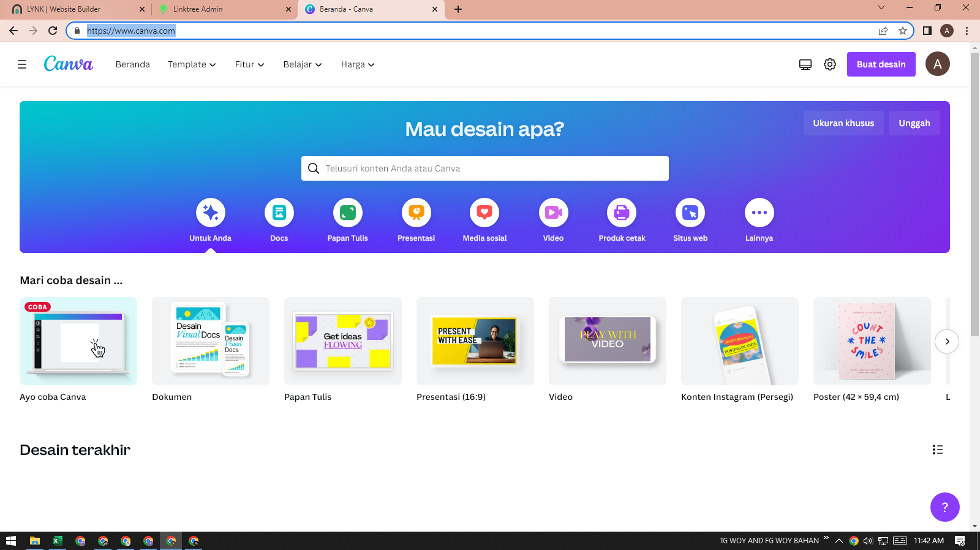The height and width of the screenshot is (550, 980).
Task: Focus the Telusuri konten search field
Action: click(485, 168)
